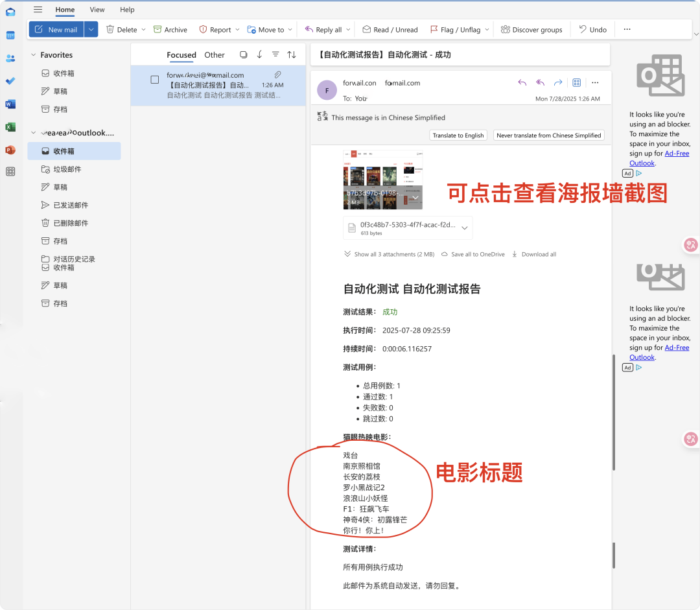
Task: Open the Calendar app in left rail
Action: 11,35
